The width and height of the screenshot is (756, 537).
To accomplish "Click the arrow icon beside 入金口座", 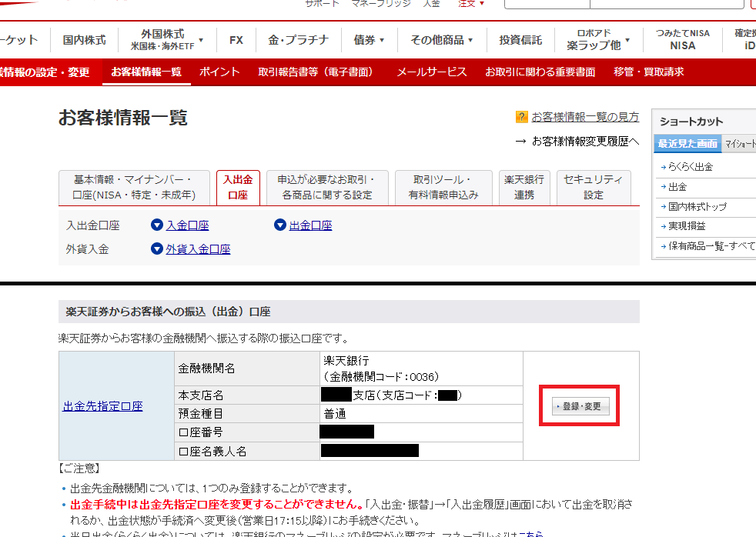I will [157, 225].
